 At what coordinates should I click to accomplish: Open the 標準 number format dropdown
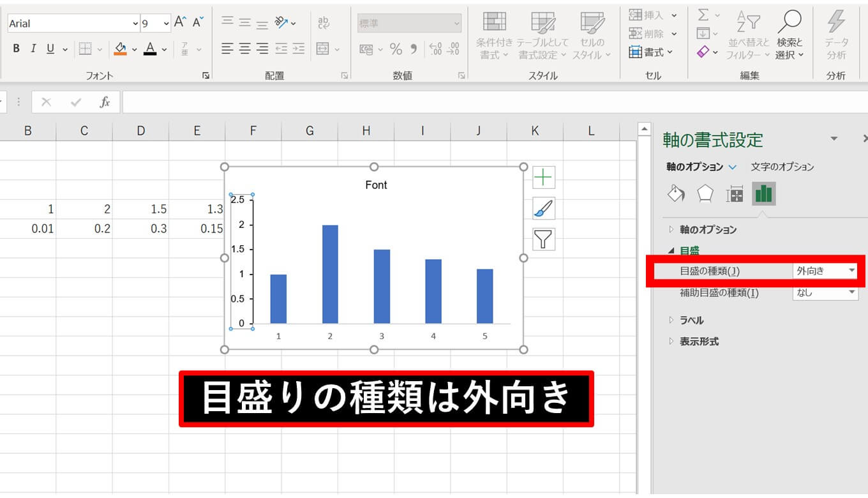point(409,23)
